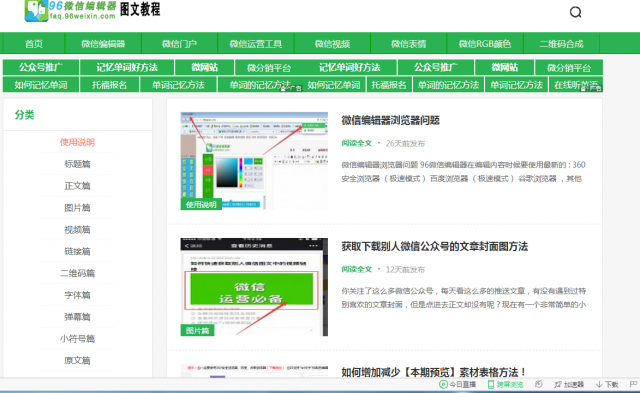
Task: Click the 96微信编辑器 logo icon
Action: 36,11
